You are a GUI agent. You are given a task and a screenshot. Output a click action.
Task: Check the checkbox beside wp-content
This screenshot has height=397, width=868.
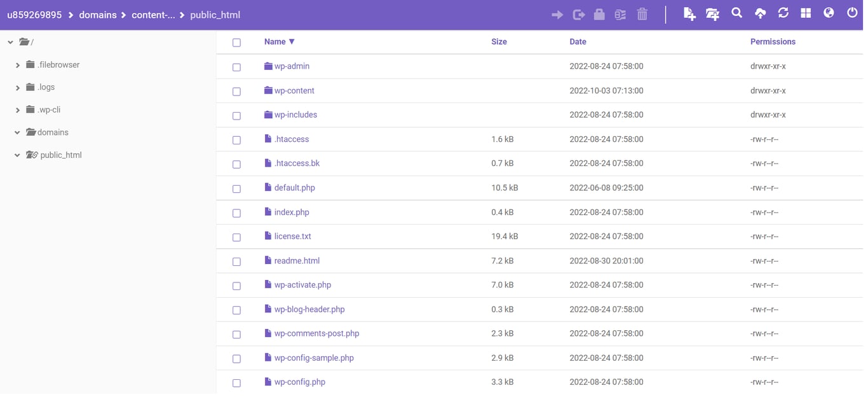(237, 91)
